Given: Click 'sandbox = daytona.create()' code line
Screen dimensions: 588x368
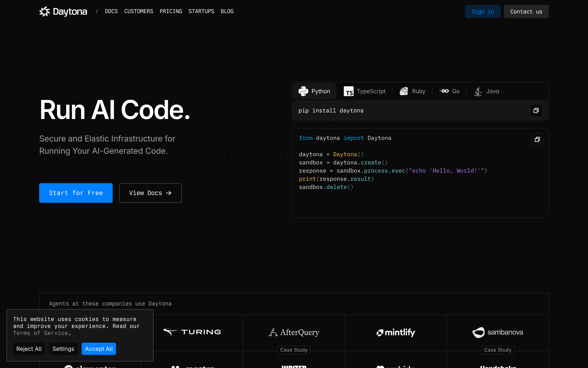Looking at the screenshot, I should click(x=343, y=162).
